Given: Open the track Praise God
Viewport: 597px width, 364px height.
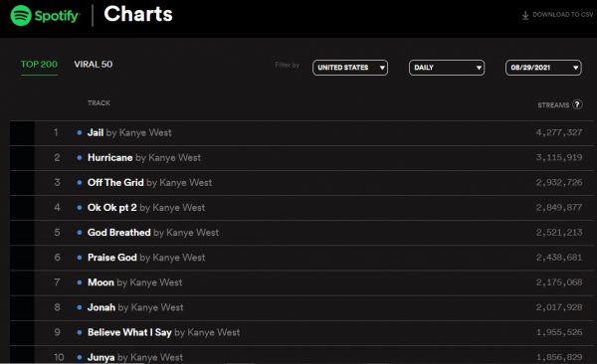Looking at the screenshot, I should 111,258.
